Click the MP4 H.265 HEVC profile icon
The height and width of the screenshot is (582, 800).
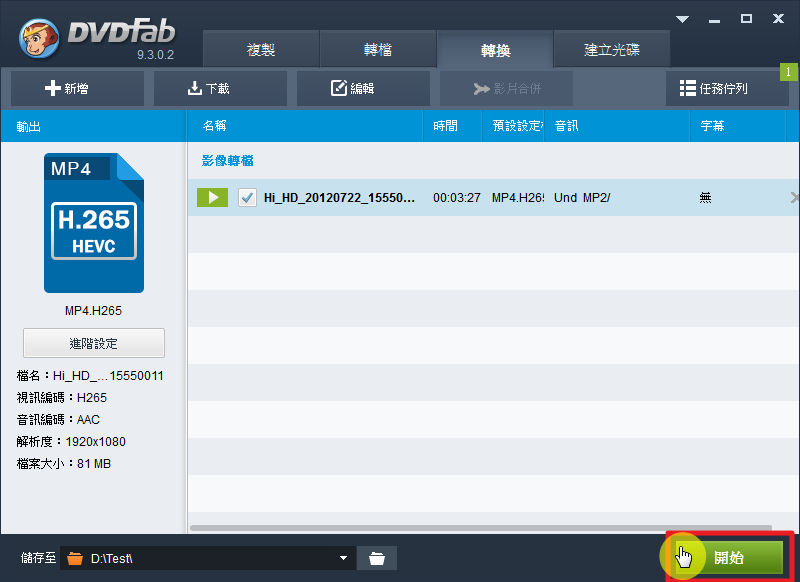pos(94,223)
